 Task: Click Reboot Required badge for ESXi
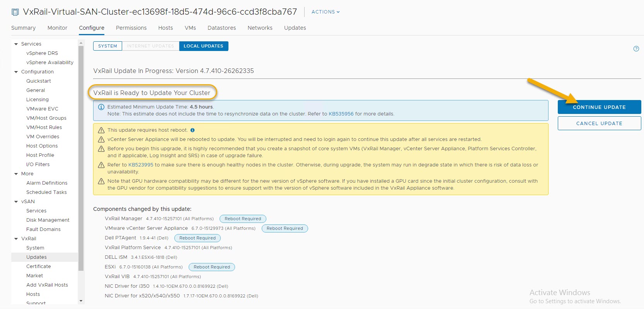(x=212, y=267)
